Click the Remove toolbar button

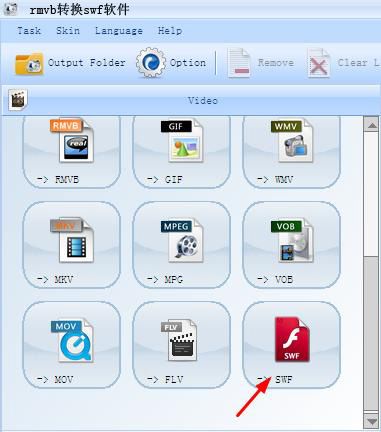[x=261, y=63]
